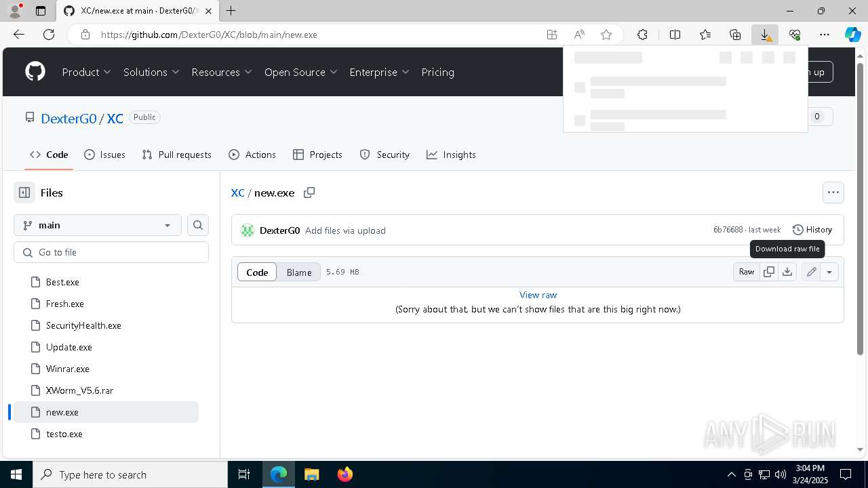The height and width of the screenshot is (488, 868).
Task: Click the Go to file input
Action: point(111,252)
